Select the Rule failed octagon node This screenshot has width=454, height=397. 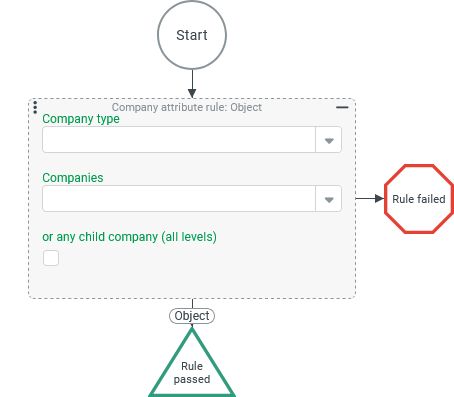pyautogui.click(x=419, y=199)
